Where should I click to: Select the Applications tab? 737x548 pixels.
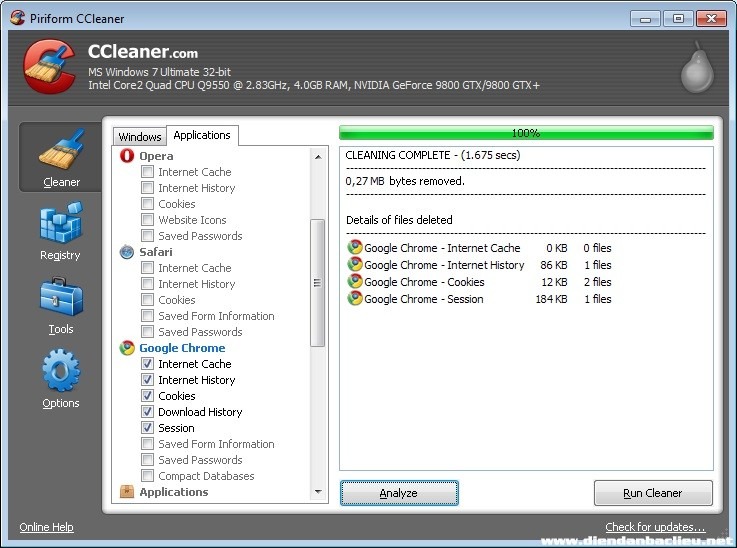point(202,135)
